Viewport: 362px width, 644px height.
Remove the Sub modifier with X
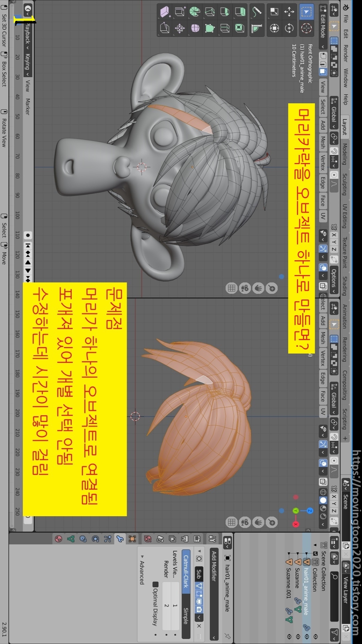point(199,626)
